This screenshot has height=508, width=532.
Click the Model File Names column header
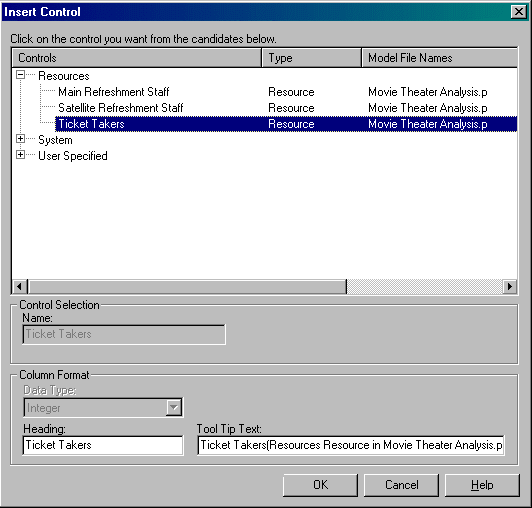(440, 58)
